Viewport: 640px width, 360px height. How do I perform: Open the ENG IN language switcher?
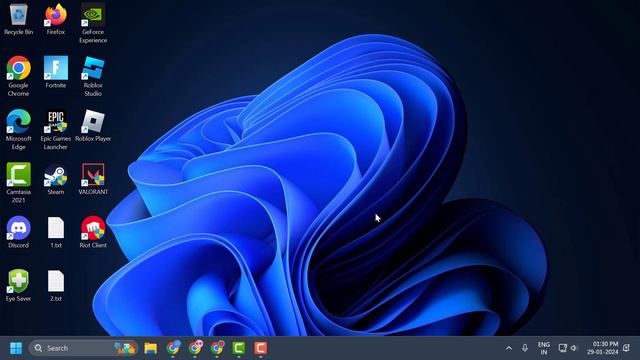(544, 348)
